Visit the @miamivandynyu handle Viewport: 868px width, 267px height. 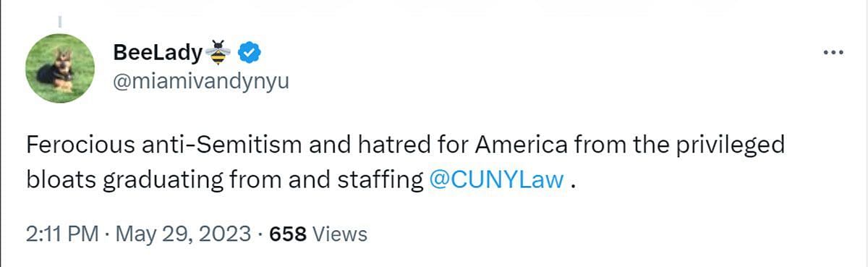point(201,82)
